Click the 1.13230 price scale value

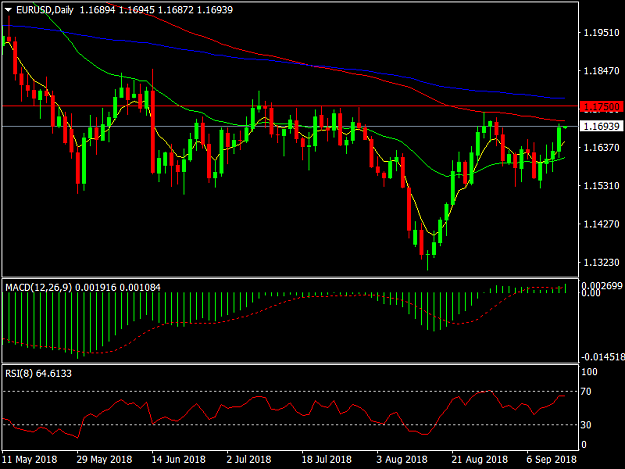pyautogui.click(x=601, y=262)
